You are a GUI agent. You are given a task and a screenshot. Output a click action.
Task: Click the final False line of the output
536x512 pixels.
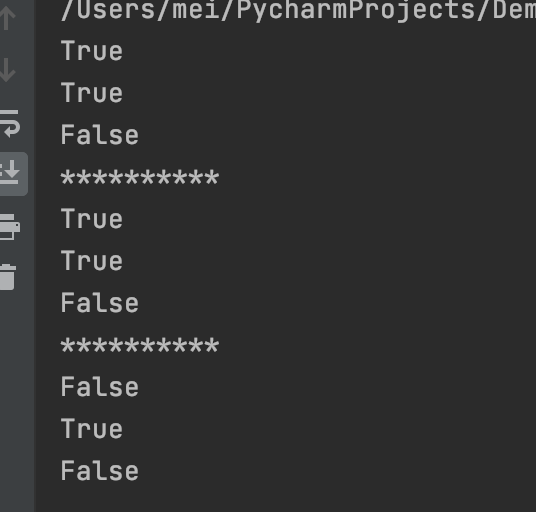[100, 471]
